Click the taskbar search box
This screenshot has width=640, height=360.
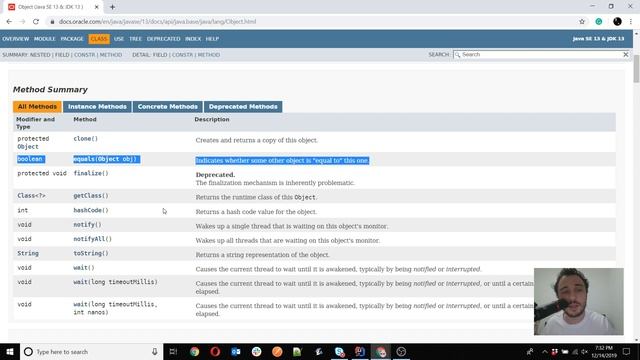[x=91, y=351]
